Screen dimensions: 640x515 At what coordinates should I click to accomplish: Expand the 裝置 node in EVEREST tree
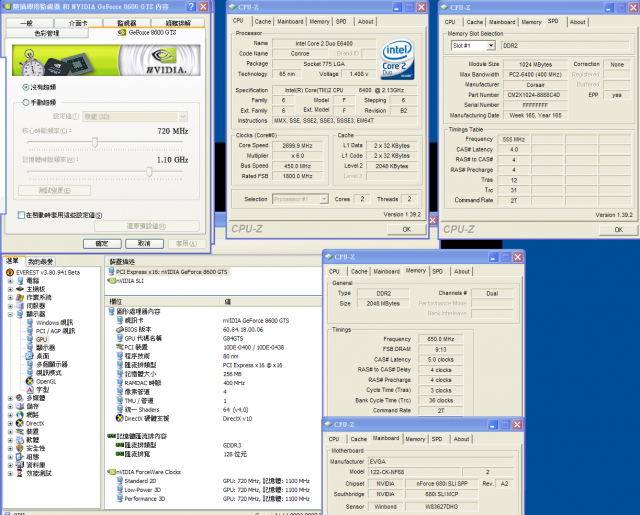click(10, 431)
